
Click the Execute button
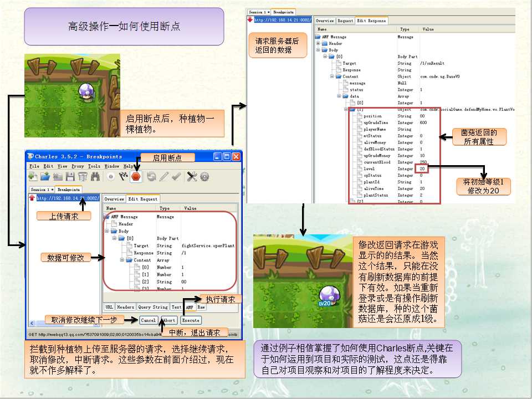191,320
